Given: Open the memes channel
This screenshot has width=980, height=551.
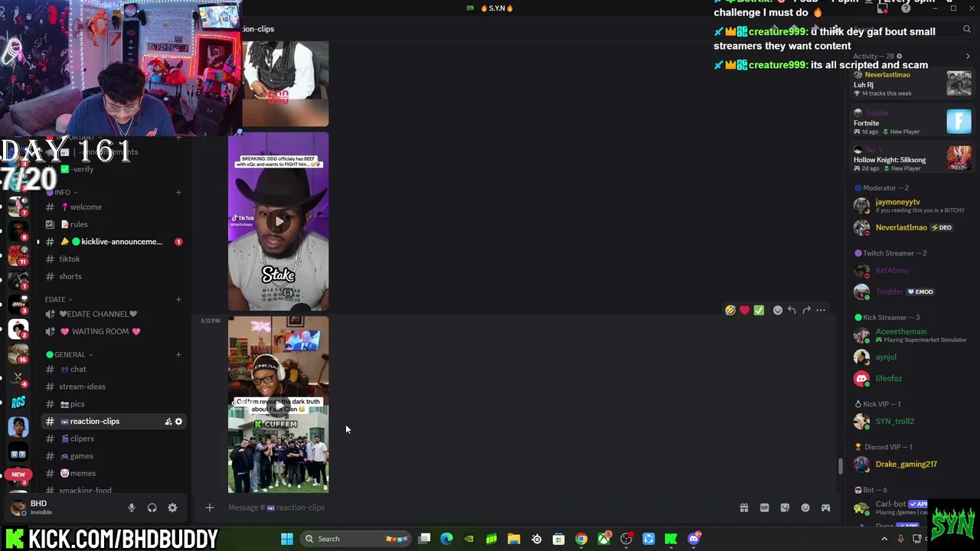Looking at the screenshot, I should [113, 473].
